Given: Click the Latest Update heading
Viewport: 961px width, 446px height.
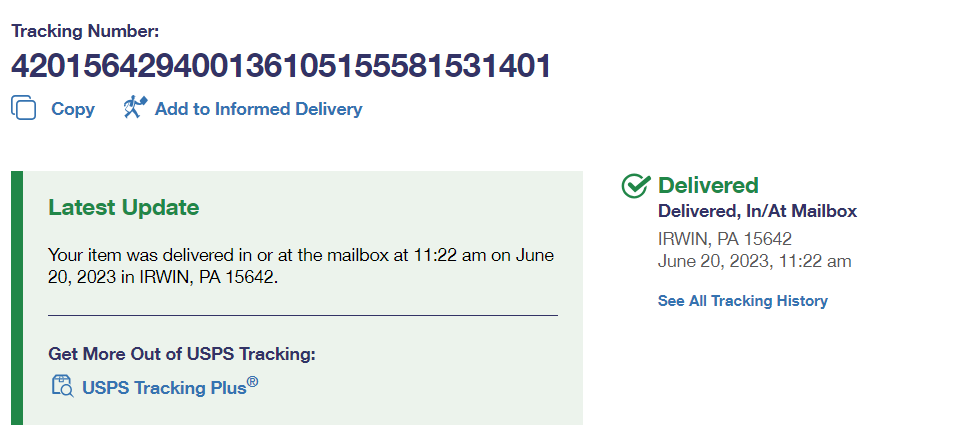Looking at the screenshot, I should 124,208.
